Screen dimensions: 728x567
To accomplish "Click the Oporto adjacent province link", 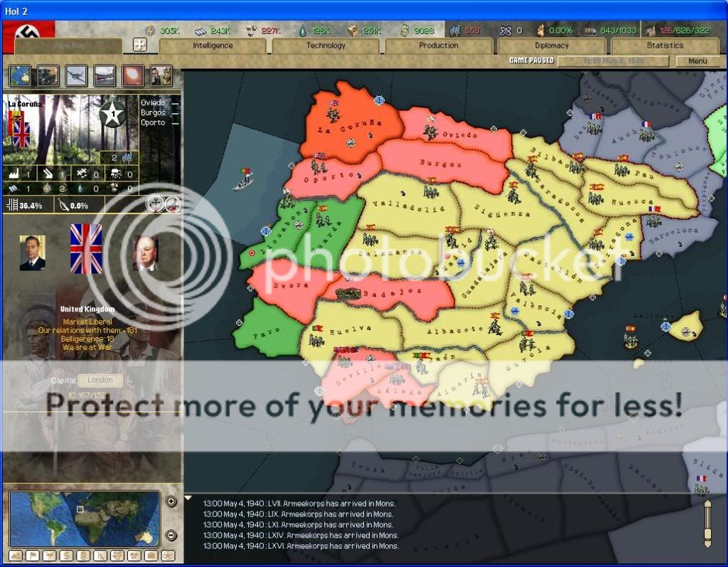I will 153,122.
